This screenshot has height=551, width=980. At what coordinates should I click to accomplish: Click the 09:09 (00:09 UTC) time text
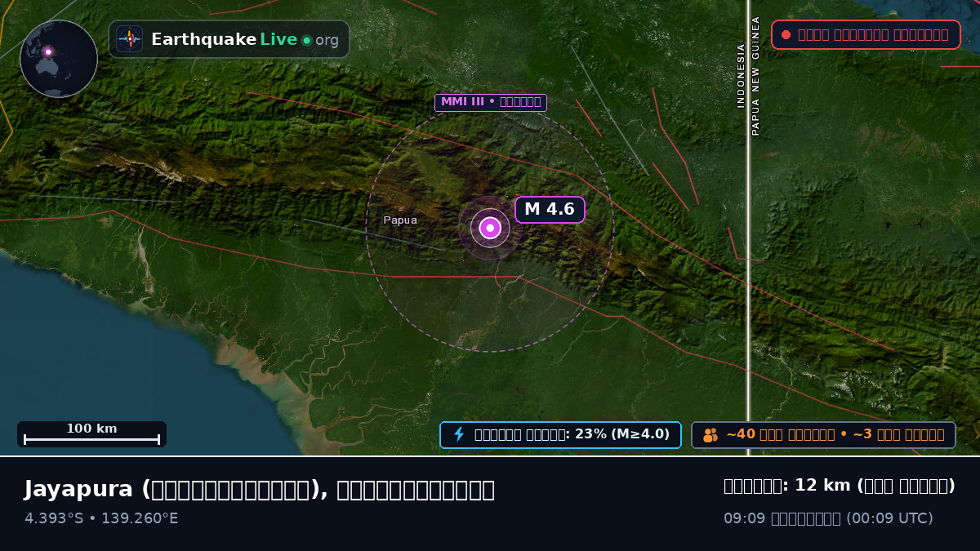pos(828,518)
